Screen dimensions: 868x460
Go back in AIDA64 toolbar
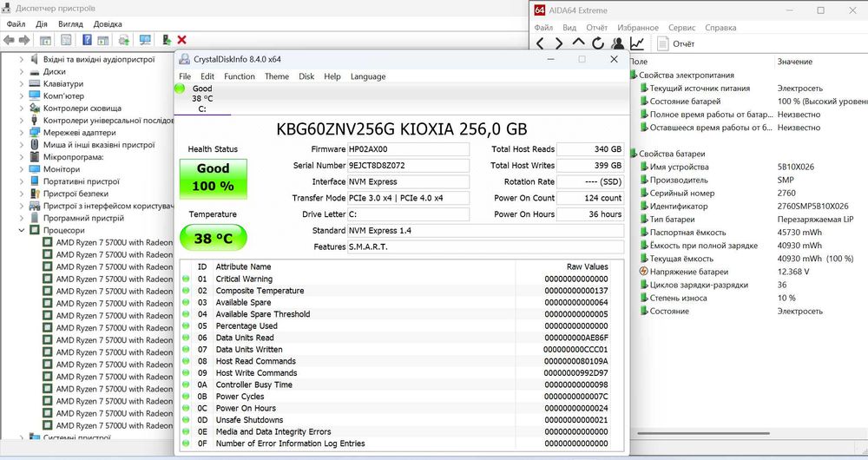(x=540, y=43)
